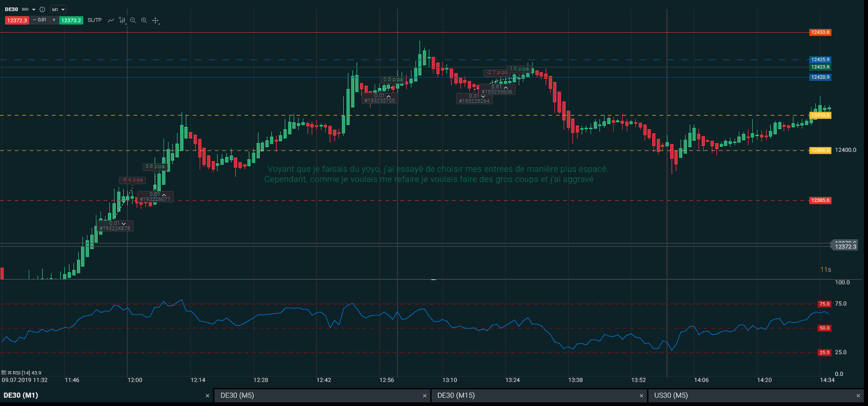868x406 pixels.
Task: Close the DE30 (M15) tab
Action: coord(641,396)
